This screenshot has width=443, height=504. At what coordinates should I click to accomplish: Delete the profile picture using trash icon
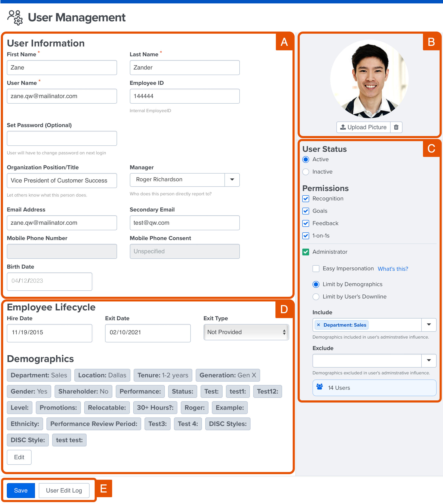point(396,127)
